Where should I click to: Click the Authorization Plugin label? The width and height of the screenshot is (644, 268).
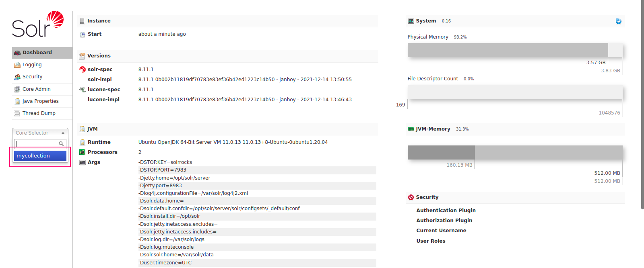click(x=444, y=221)
